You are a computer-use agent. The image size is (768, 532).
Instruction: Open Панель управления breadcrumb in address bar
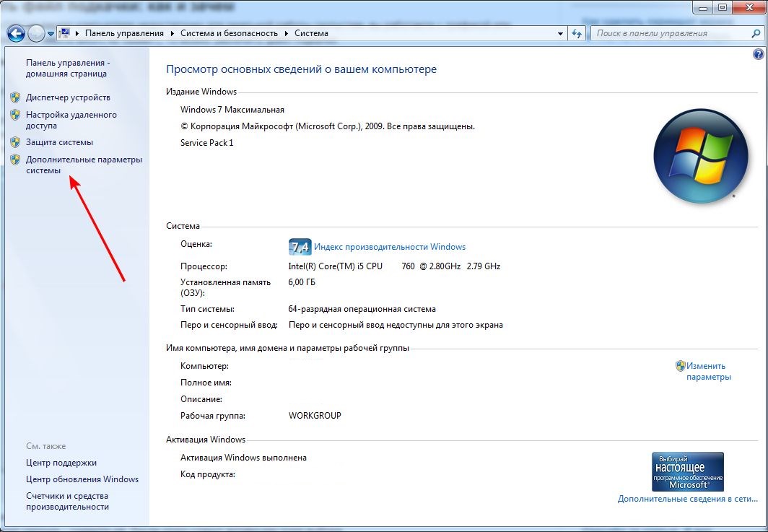tap(124, 33)
